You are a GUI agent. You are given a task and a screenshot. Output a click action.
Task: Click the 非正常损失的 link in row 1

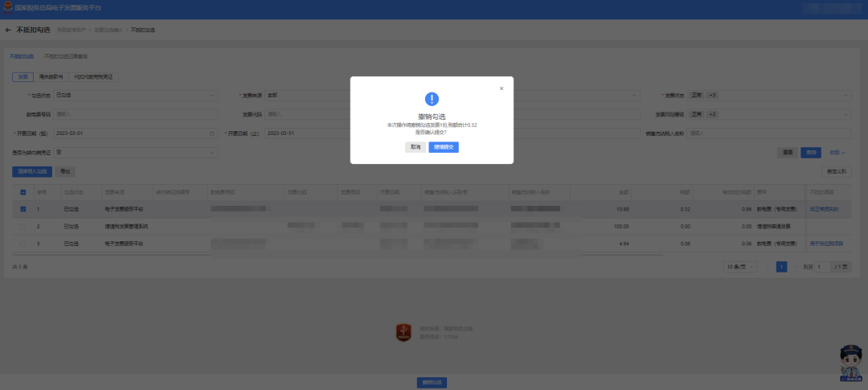click(825, 209)
